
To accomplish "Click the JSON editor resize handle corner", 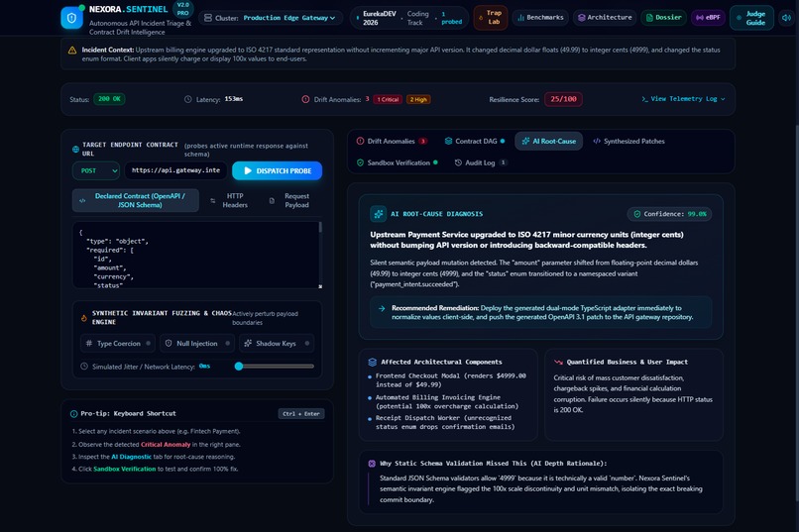I will (320, 286).
